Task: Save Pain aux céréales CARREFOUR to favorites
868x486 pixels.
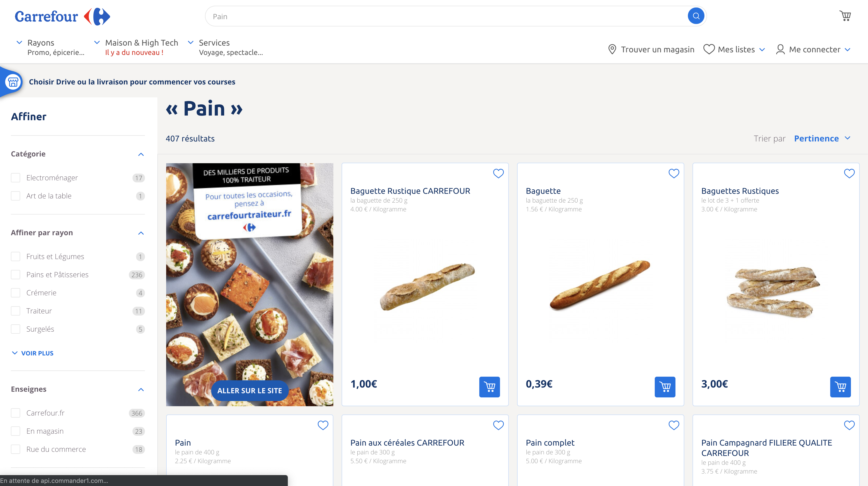Action: (498, 425)
